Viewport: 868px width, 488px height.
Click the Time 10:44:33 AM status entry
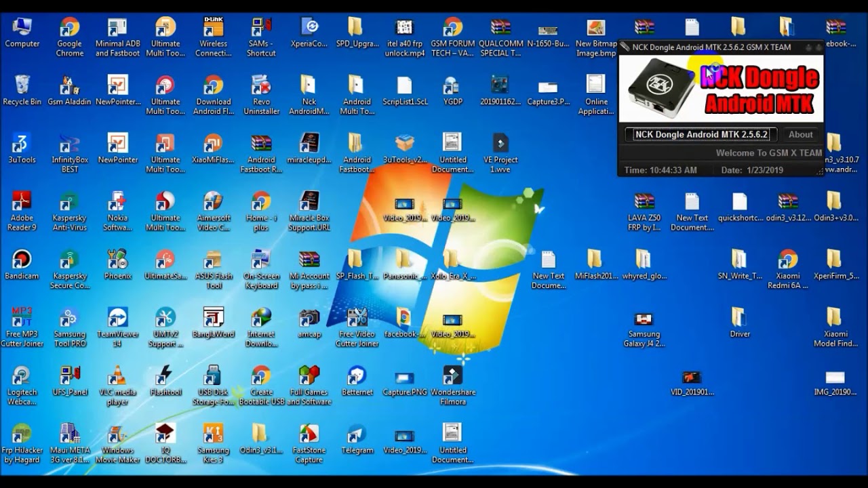tap(660, 170)
